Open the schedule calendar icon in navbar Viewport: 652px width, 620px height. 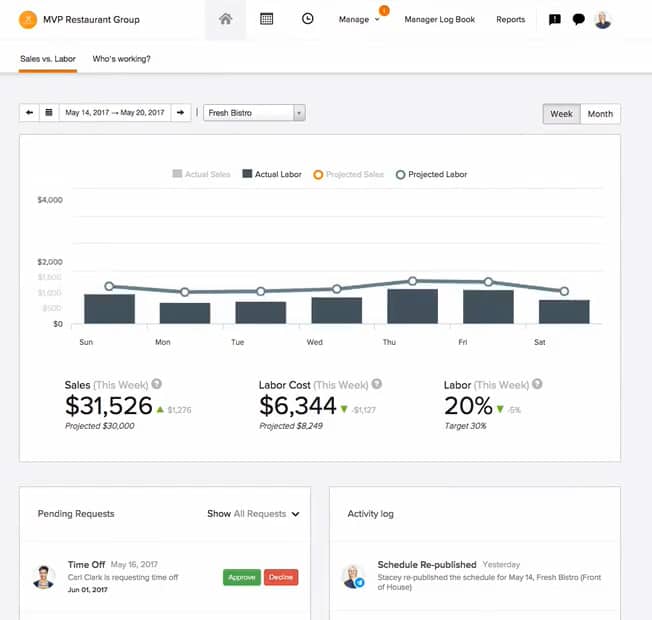tap(266, 19)
